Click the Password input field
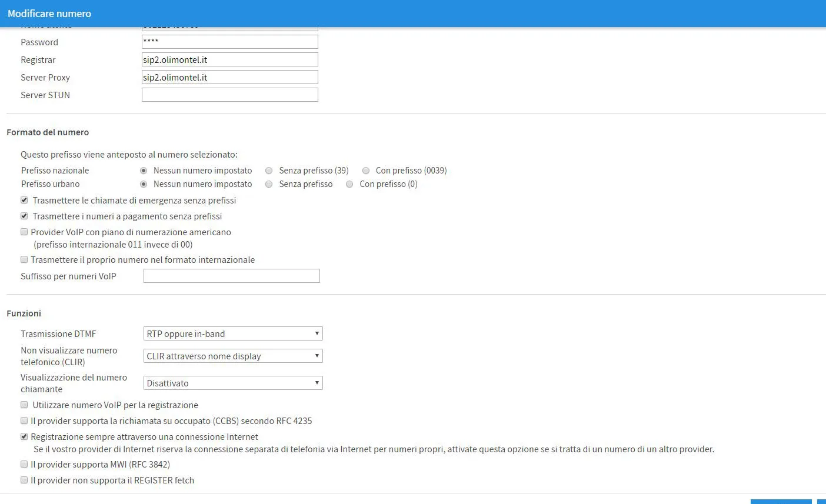Image resolution: width=826 pixels, height=504 pixels. click(229, 42)
